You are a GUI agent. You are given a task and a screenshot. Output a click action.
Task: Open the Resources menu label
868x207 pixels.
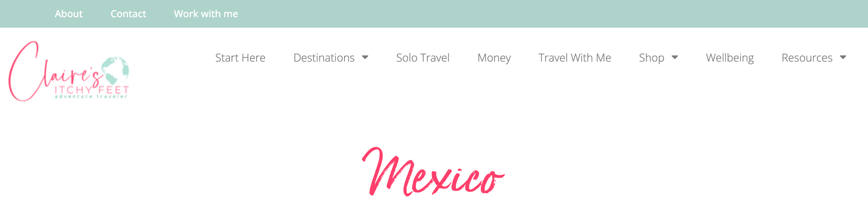807,58
